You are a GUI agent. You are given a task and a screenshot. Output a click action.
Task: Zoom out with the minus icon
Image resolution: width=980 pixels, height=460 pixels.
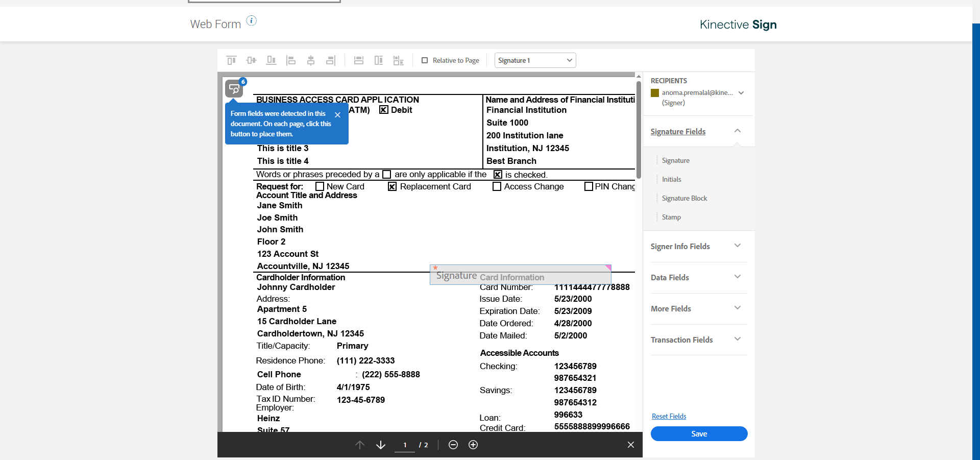click(453, 445)
